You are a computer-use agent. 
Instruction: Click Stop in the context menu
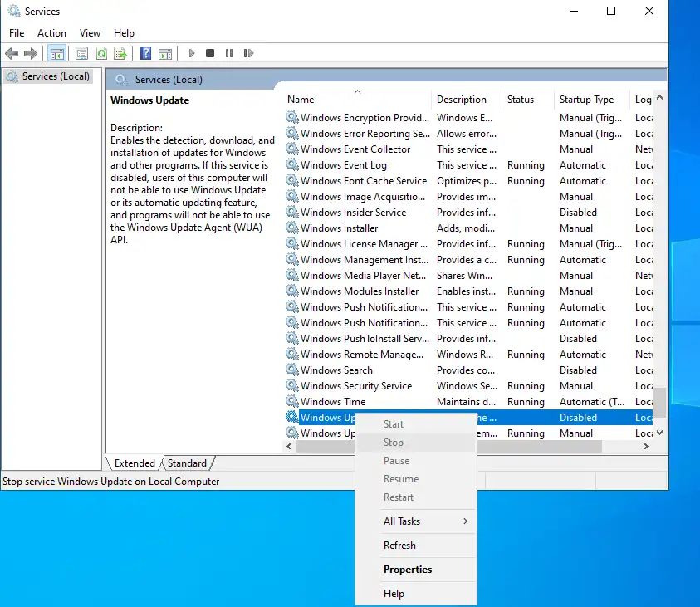click(416, 443)
